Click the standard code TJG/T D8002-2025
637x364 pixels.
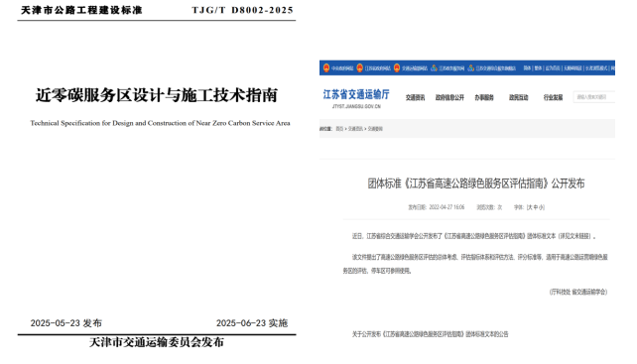click(242, 10)
